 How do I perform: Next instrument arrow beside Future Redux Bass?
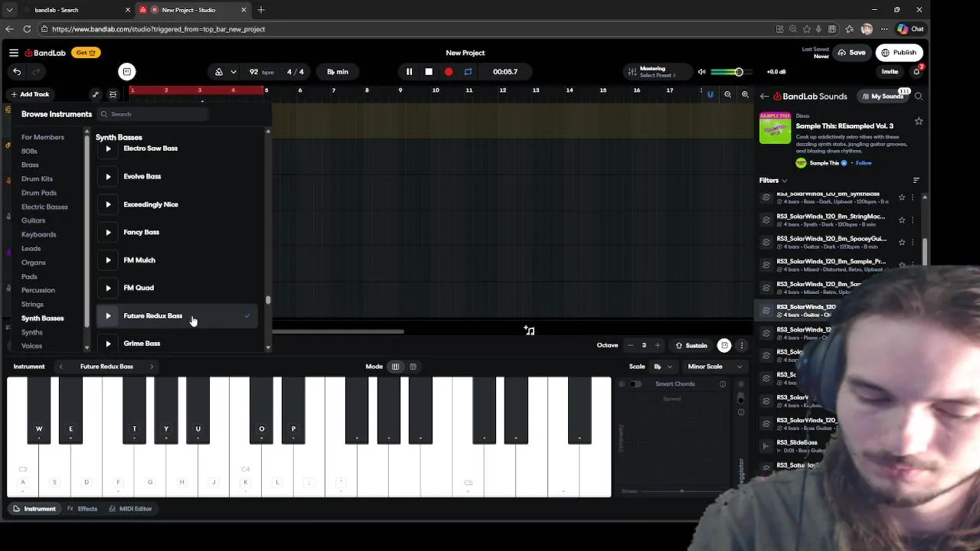pos(152,367)
